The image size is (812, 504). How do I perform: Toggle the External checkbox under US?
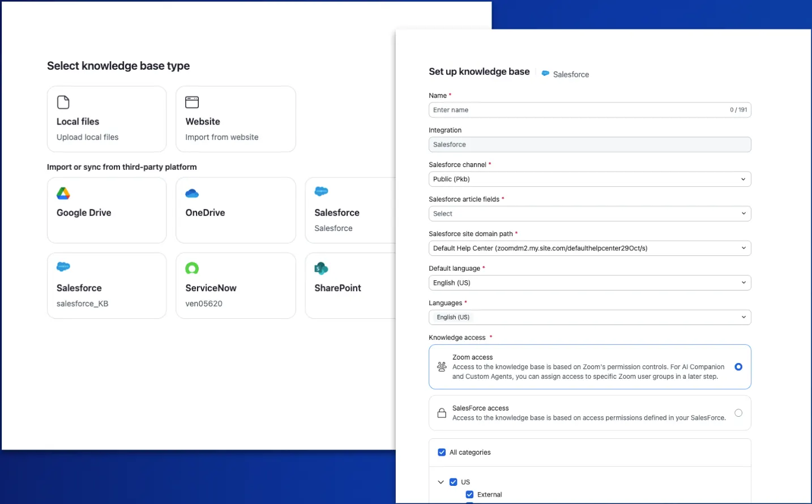(x=469, y=494)
